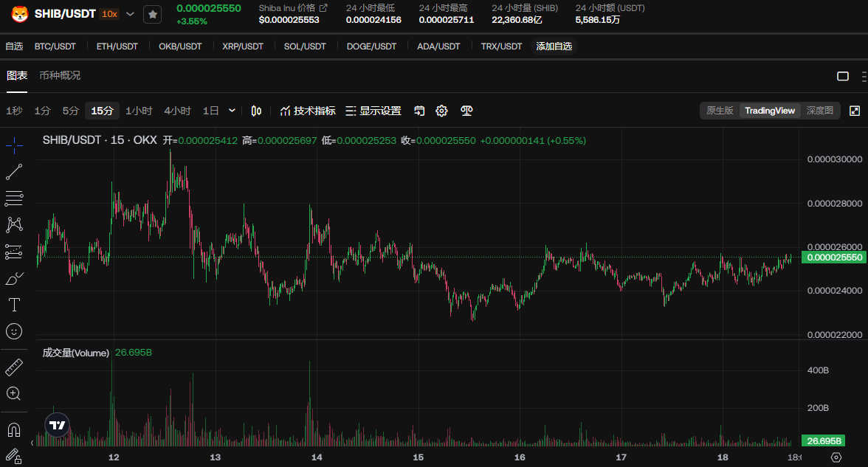Select the trend line drawing tool
The width and height of the screenshot is (868, 467).
[14, 171]
